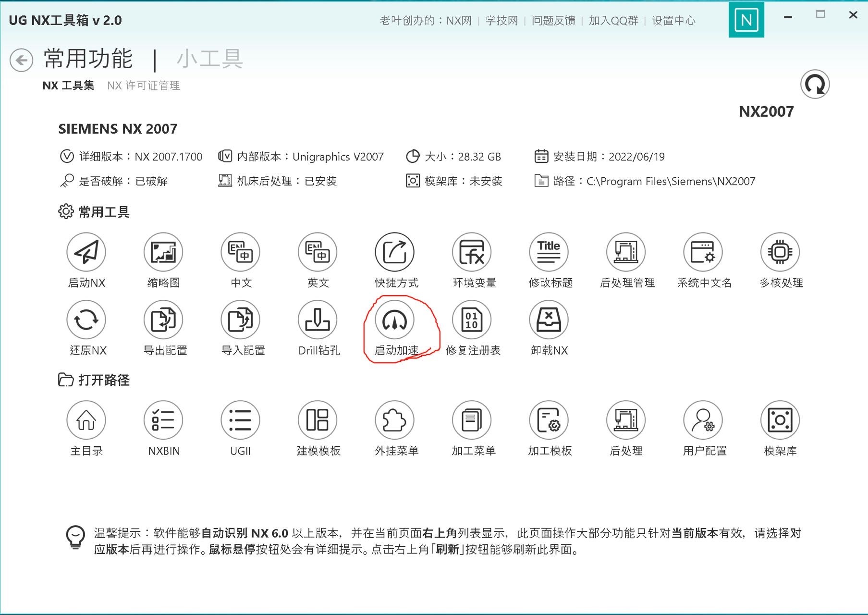Open the NX网 link
Viewport: 868px width, 615px height.
point(459,21)
